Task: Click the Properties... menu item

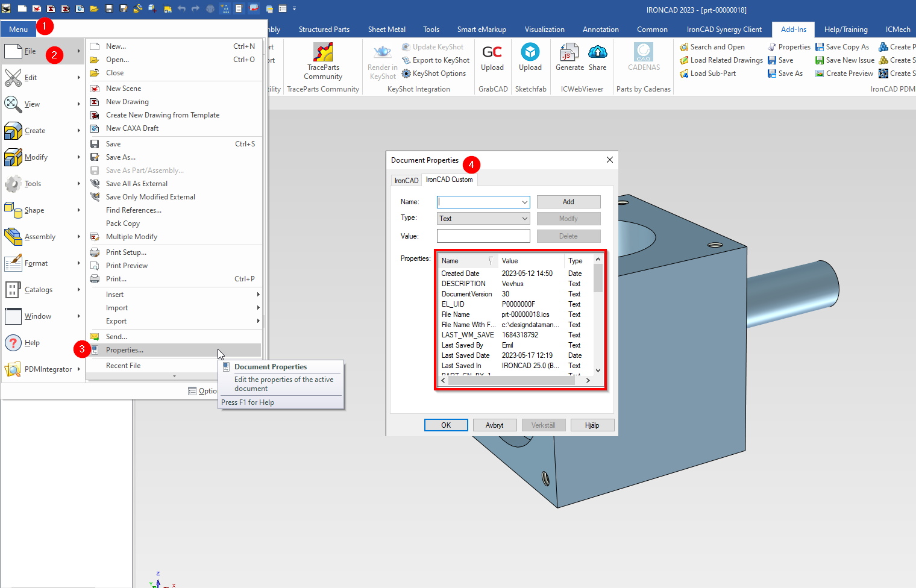Action: pyautogui.click(x=175, y=350)
